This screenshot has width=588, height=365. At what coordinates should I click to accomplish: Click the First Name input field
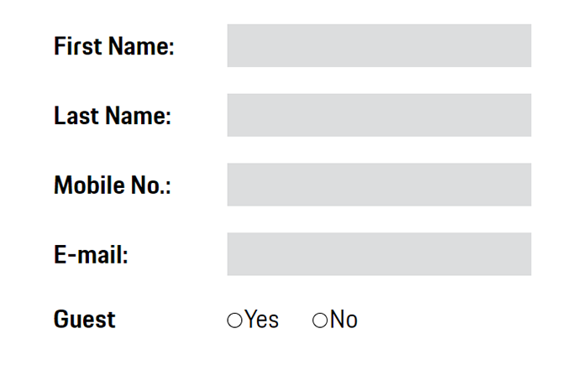[378, 45]
